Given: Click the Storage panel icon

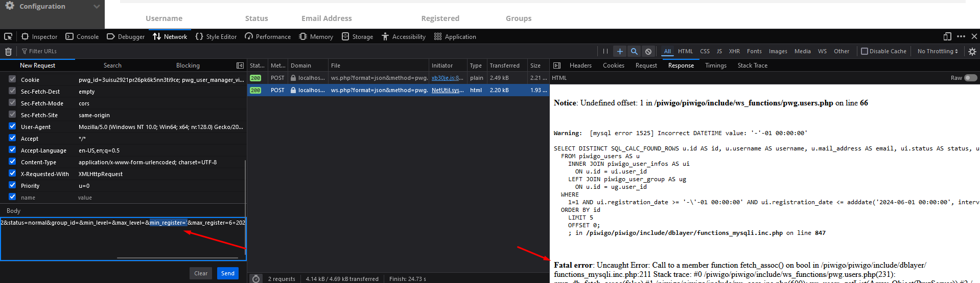Looking at the screenshot, I should point(345,37).
